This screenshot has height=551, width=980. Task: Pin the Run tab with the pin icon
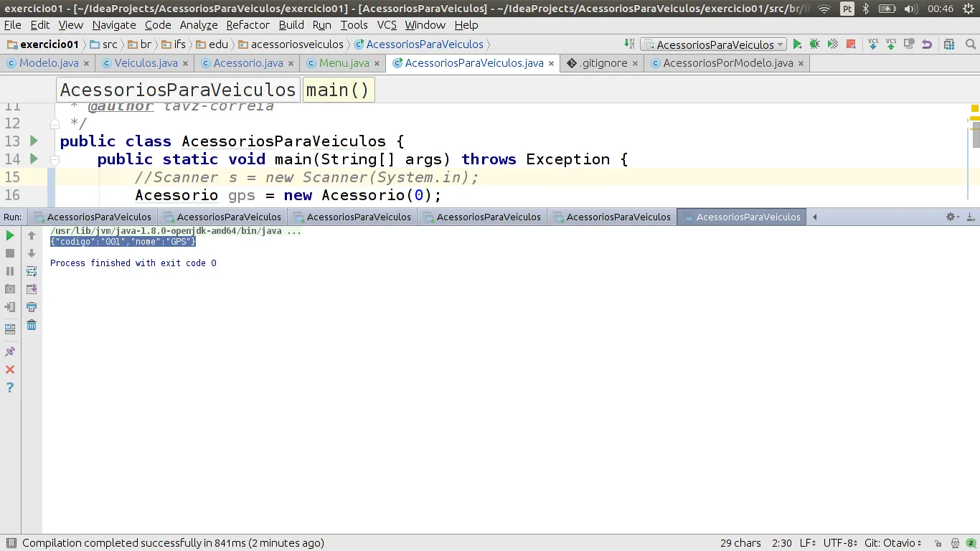click(x=10, y=352)
